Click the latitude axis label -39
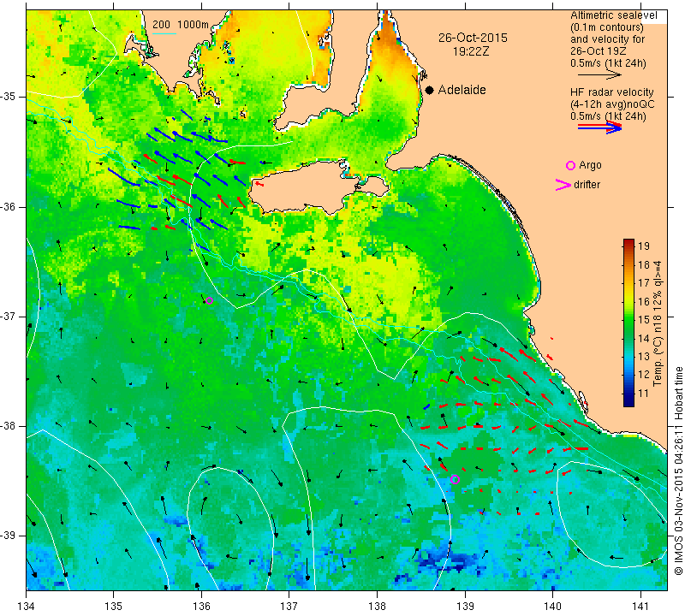 9,536
